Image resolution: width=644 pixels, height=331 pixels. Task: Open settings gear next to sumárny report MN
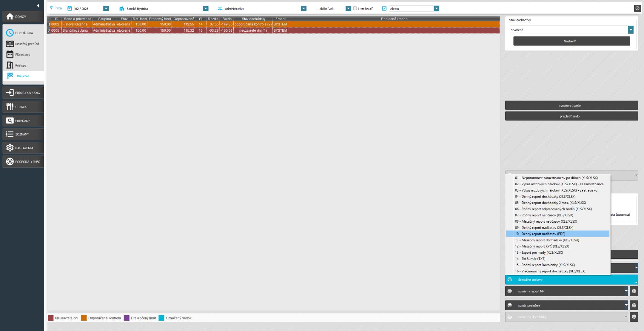[634, 291]
